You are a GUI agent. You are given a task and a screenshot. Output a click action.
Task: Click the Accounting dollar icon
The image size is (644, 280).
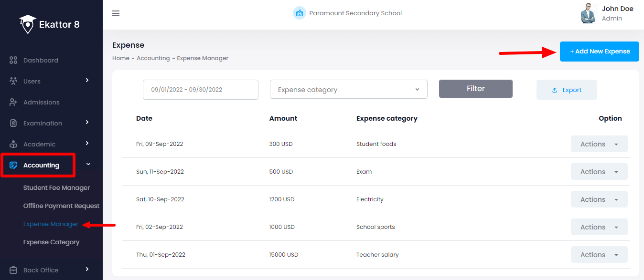pos(14,165)
